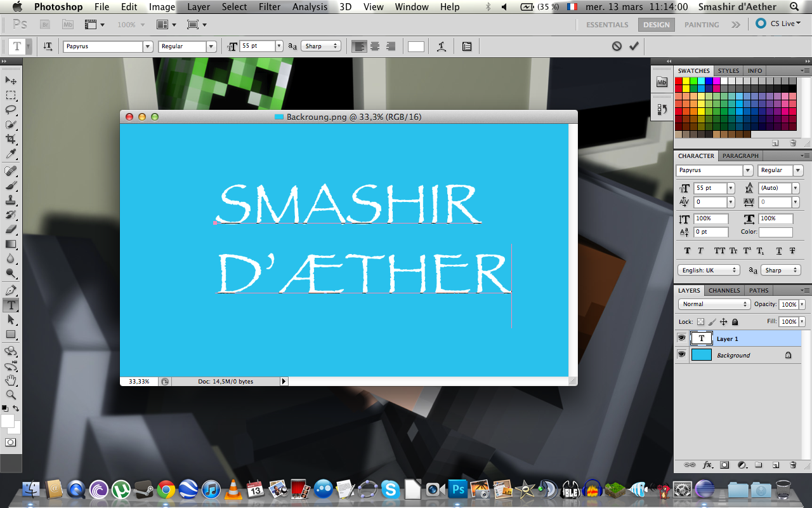Open the Filter menu
Viewport: 812px width, 508px height.
point(269,7)
